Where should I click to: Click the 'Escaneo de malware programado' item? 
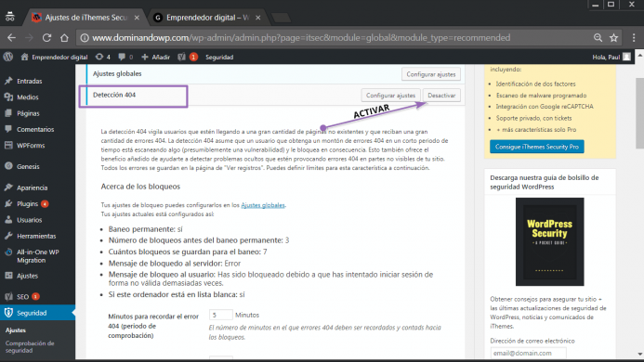[541, 96]
